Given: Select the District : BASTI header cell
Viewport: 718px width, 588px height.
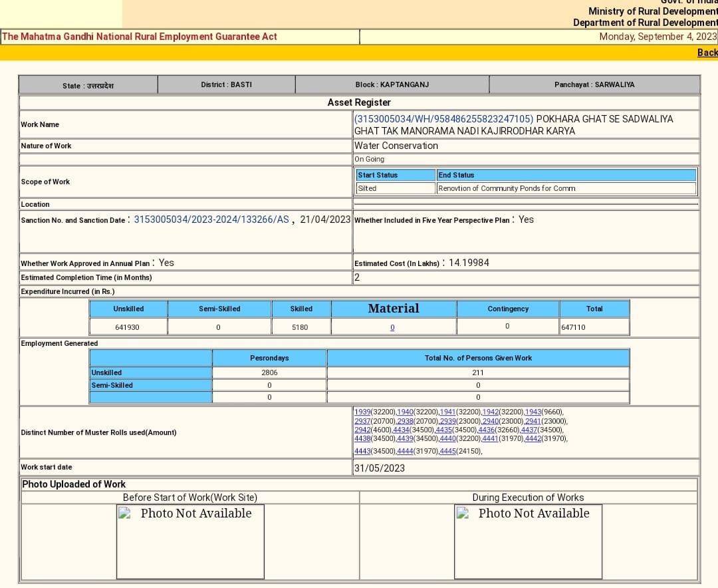Looking at the screenshot, I should 226,84.
